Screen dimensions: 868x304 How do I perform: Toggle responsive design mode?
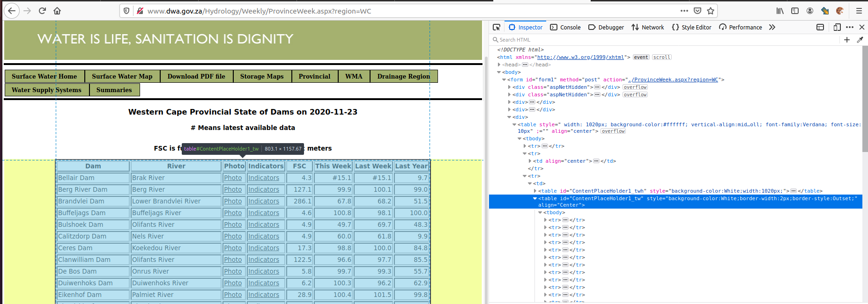click(837, 27)
